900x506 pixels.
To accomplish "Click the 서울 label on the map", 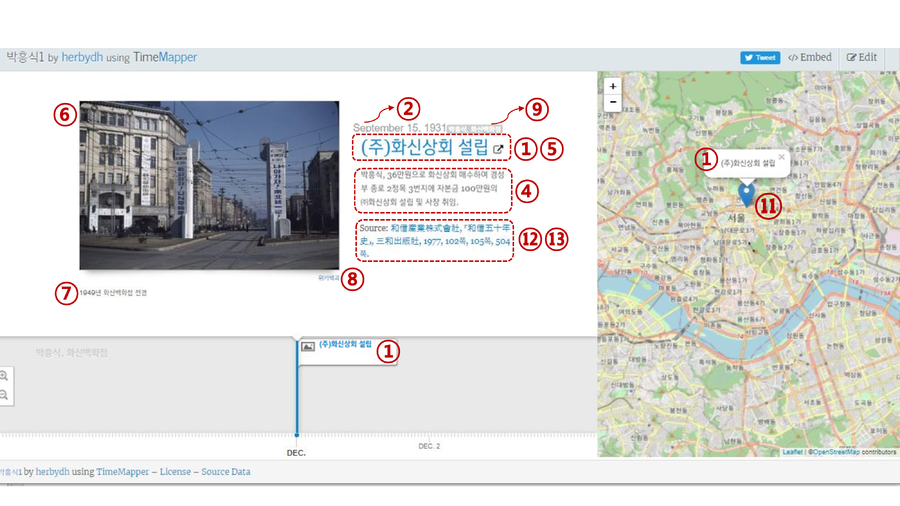I will pos(736,218).
